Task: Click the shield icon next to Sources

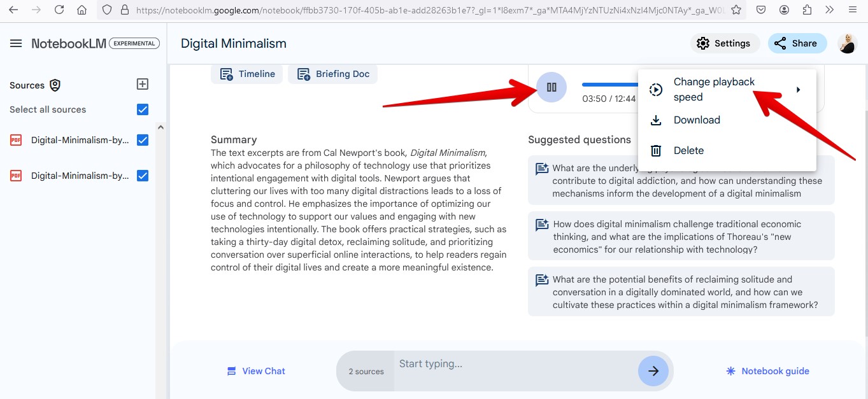Action: coord(55,85)
